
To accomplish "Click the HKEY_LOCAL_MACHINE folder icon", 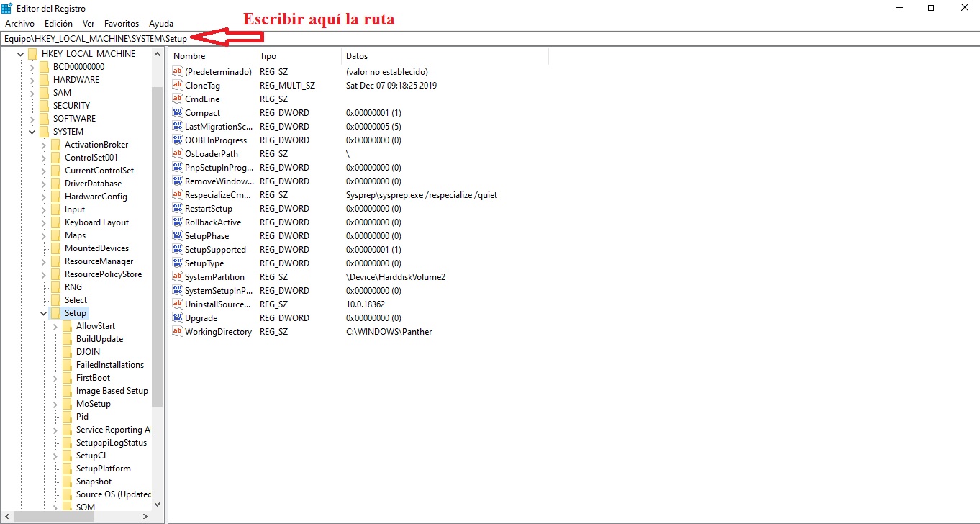I will (32, 54).
